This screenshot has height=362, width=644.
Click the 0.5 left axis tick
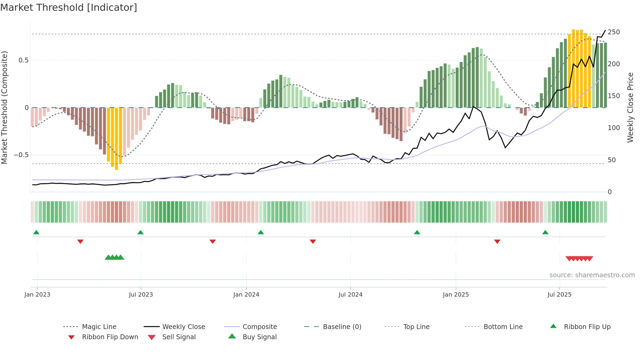point(24,60)
